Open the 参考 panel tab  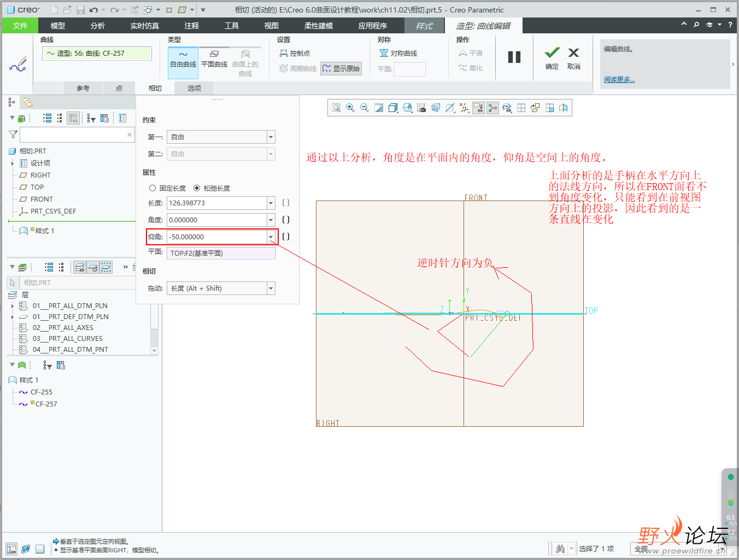(x=83, y=88)
